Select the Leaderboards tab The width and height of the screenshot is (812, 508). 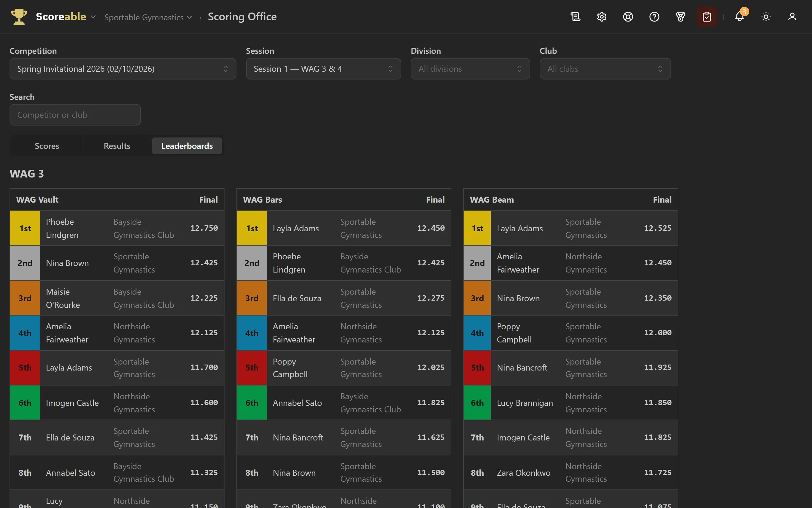tap(187, 146)
